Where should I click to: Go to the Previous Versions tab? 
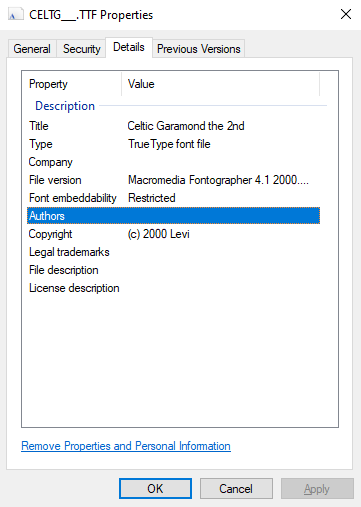coord(199,49)
